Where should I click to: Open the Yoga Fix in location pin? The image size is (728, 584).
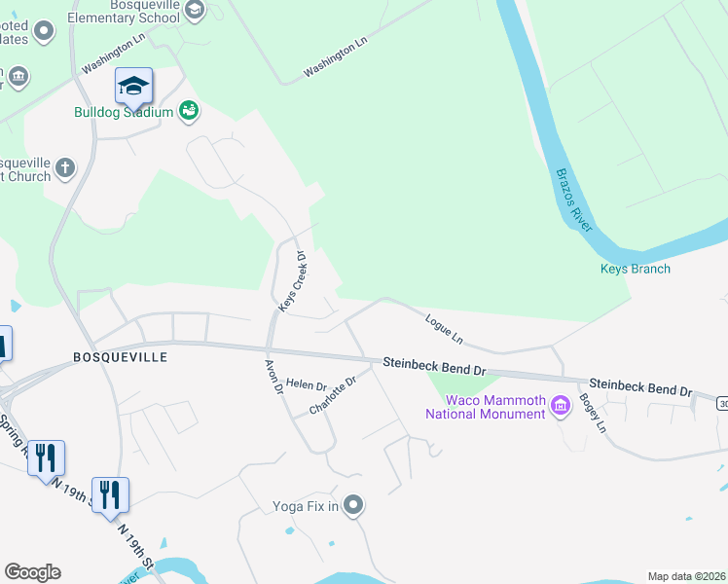tap(353, 505)
